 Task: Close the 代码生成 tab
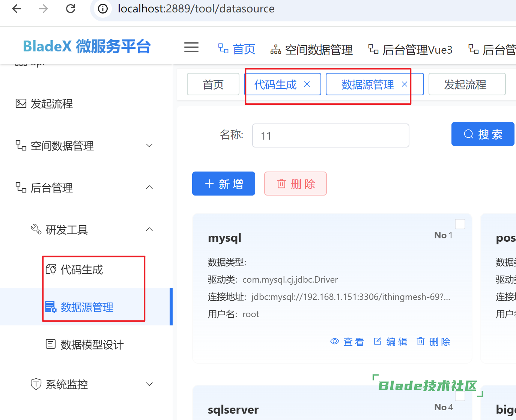307,84
